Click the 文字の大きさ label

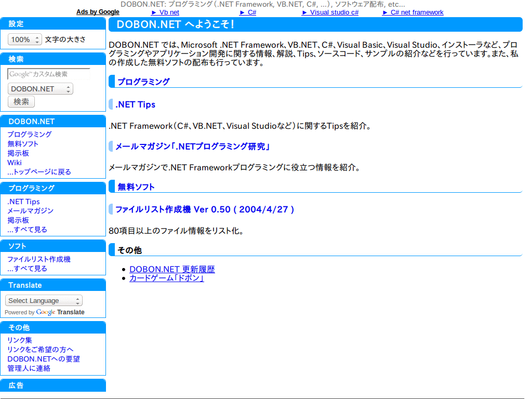[x=65, y=39]
